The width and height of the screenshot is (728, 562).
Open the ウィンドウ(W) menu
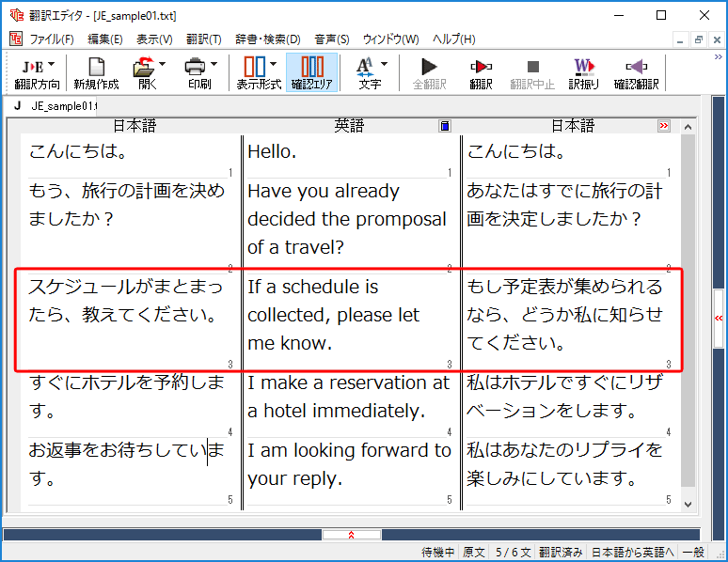click(x=390, y=39)
